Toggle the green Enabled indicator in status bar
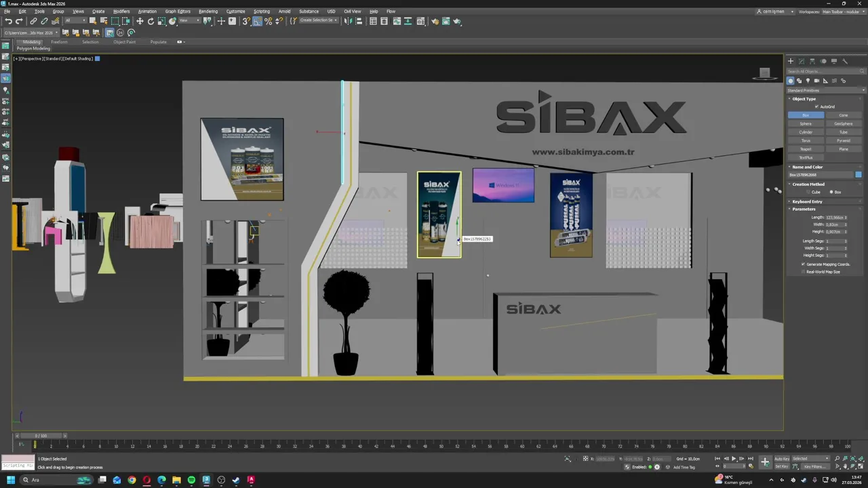This screenshot has height=488, width=868. [650, 467]
